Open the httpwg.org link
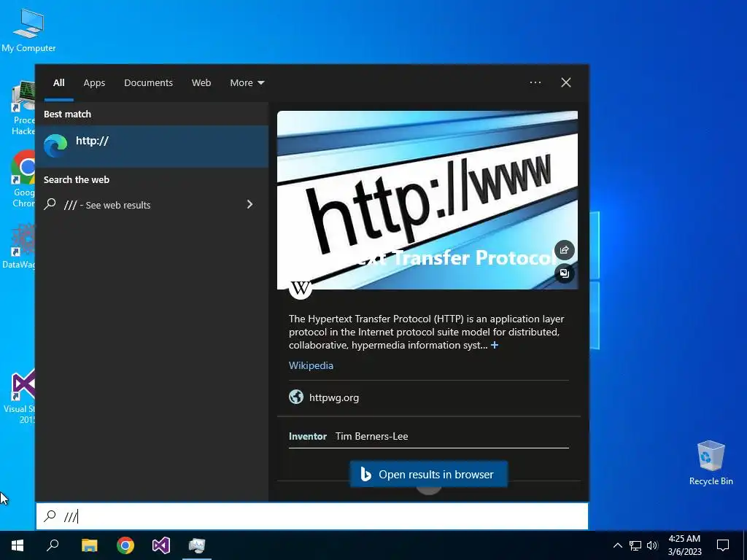The image size is (747, 560). [x=334, y=397]
